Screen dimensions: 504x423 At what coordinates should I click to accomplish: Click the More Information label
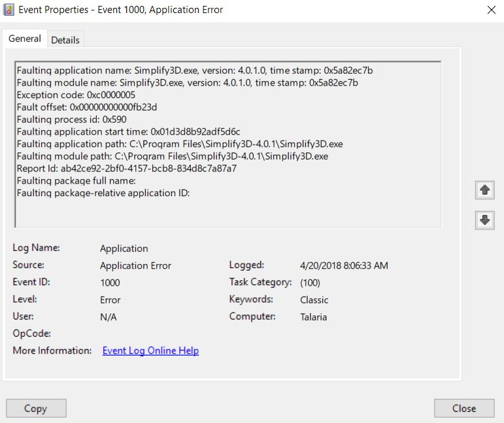pos(52,350)
